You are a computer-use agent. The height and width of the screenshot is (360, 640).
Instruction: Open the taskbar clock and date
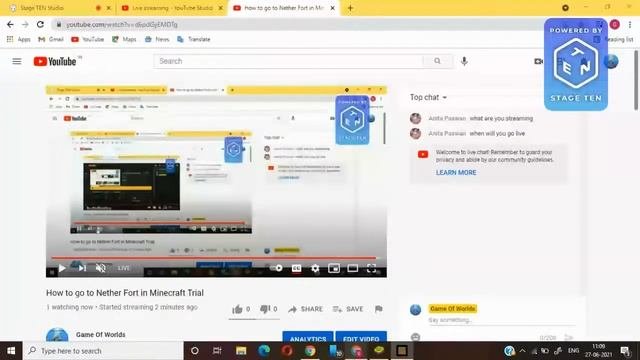click(x=598, y=351)
